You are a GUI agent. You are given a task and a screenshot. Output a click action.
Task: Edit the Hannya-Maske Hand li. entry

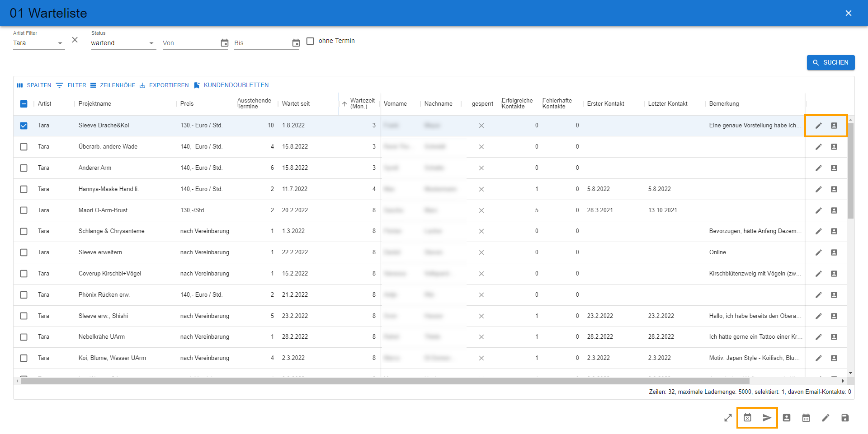pos(818,189)
